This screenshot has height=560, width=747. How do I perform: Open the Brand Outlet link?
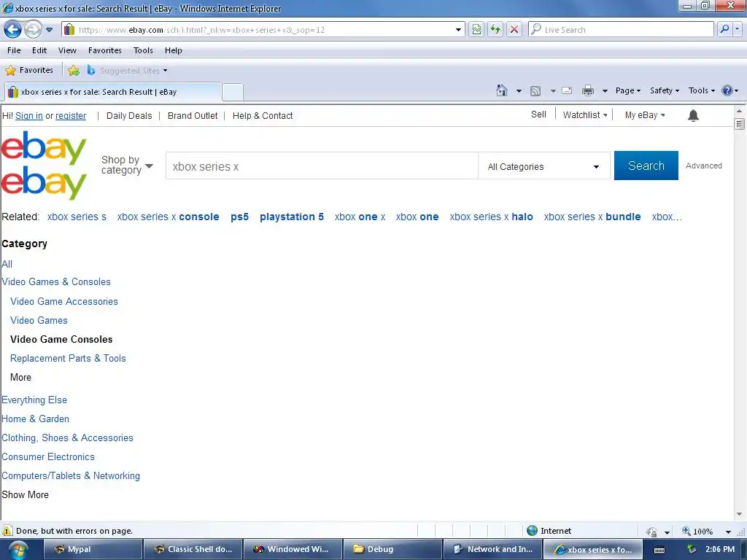click(x=193, y=116)
